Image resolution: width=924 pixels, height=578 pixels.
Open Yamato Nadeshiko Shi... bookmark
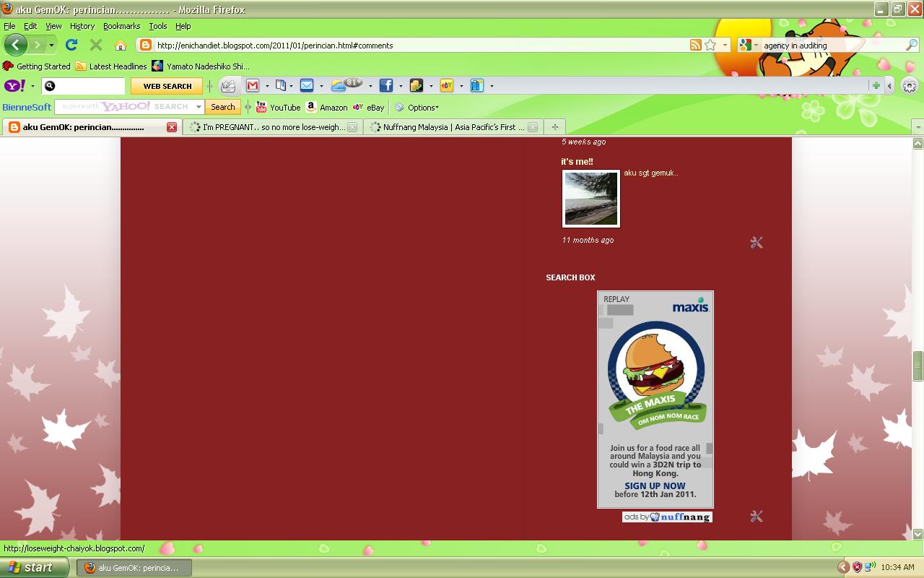201,66
